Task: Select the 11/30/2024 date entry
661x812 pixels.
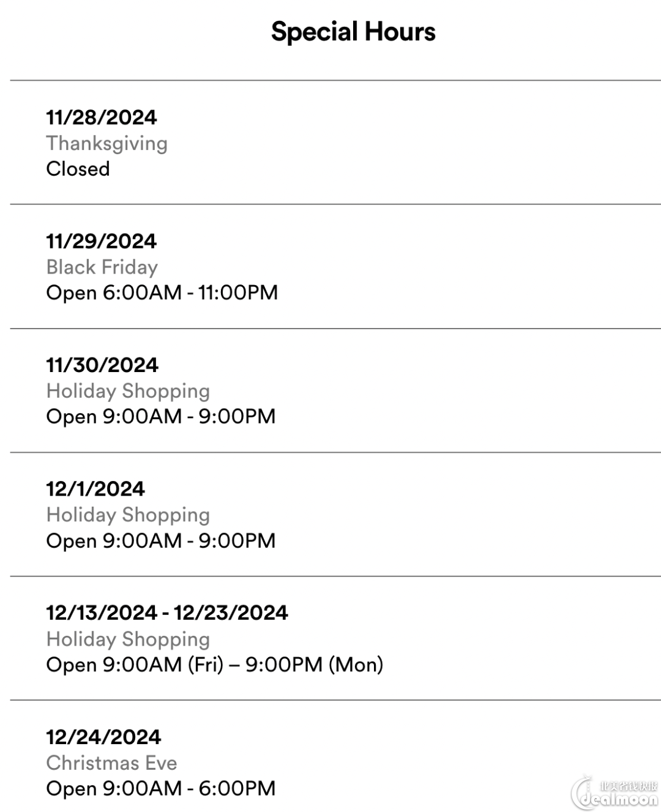Action: click(102, 365)
